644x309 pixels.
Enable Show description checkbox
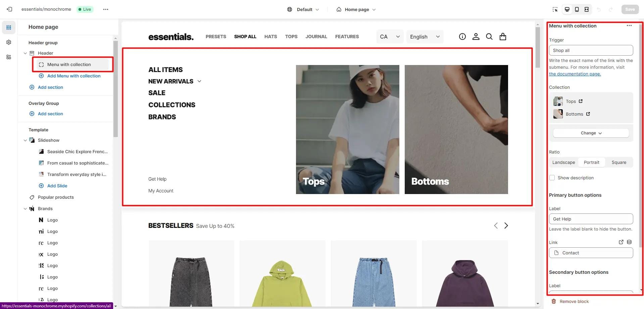tap(552, 178)
